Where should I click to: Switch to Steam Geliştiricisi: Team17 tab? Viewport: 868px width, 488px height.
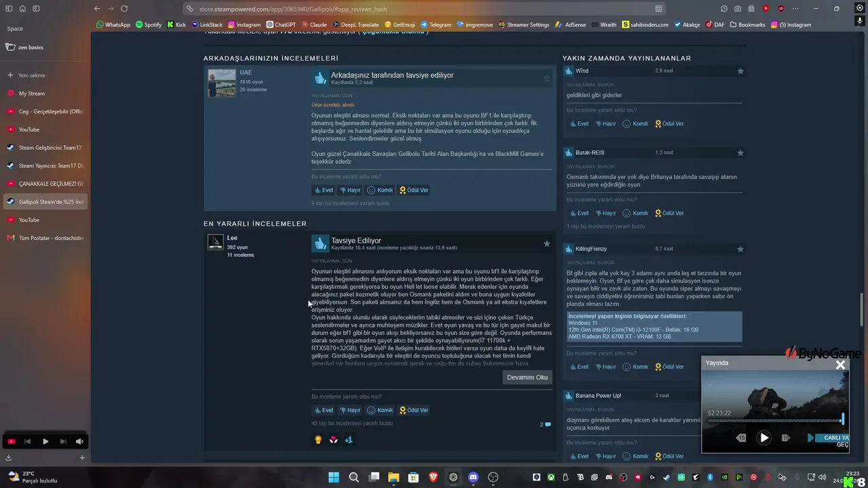45,148
